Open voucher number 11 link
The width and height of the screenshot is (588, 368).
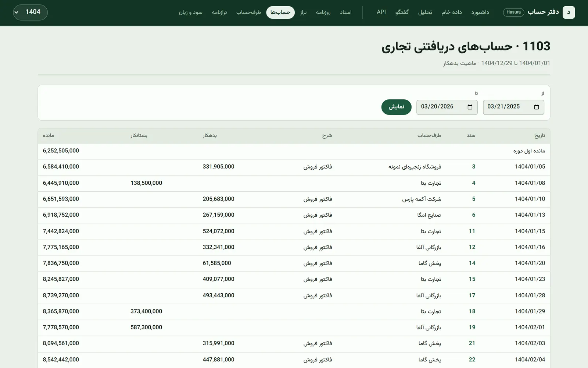[472, 231]
